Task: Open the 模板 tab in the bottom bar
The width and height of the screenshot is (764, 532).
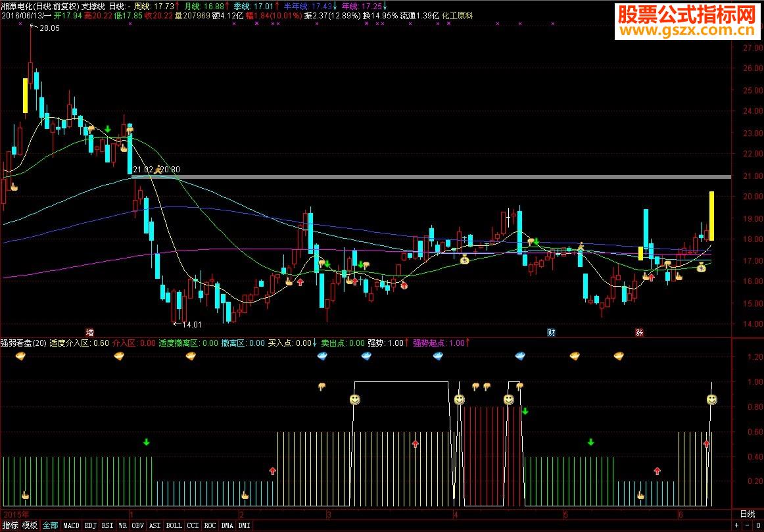Action: pyautogui.click(x=30, y=525)
